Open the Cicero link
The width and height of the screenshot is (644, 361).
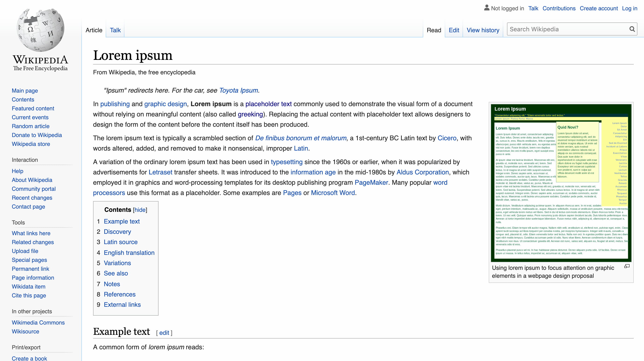(x=447, y=138)
